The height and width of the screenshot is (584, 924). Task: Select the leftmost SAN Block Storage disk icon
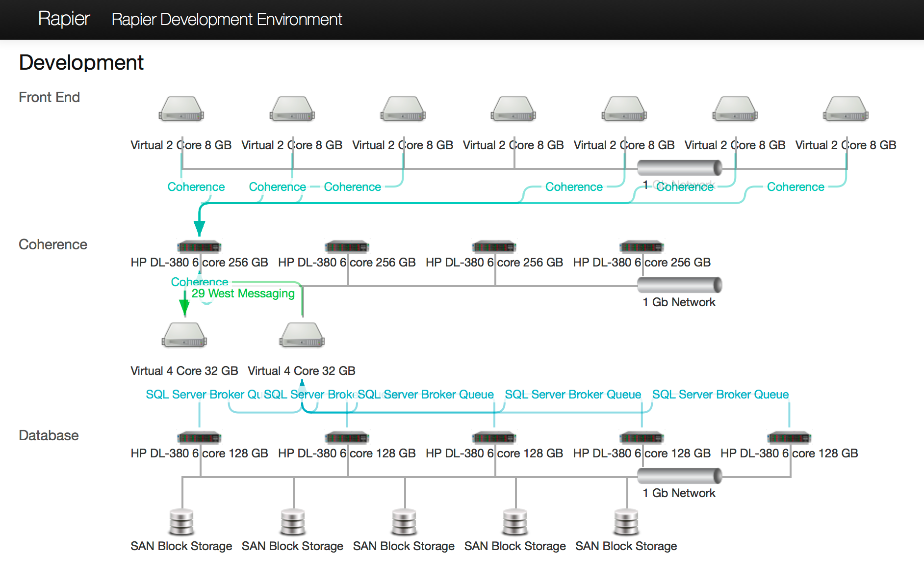[181, 522]
